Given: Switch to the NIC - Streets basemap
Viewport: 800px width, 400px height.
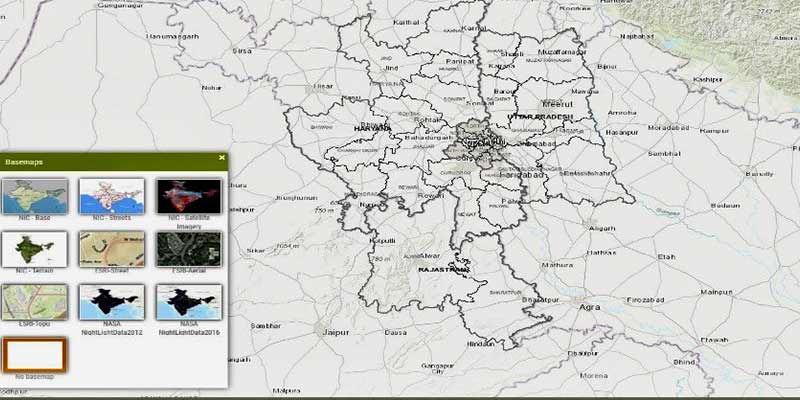Looking at the screenshot, I should pos(112,195).
